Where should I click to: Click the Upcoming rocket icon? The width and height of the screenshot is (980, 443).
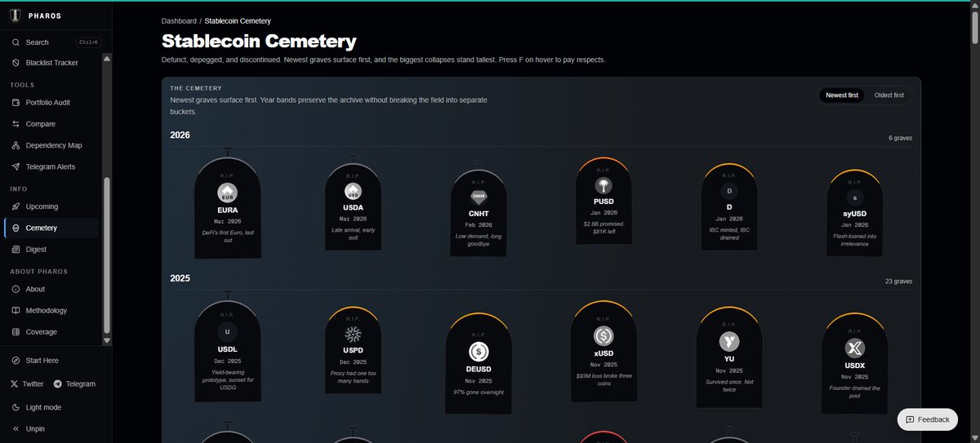pos(16,207)
